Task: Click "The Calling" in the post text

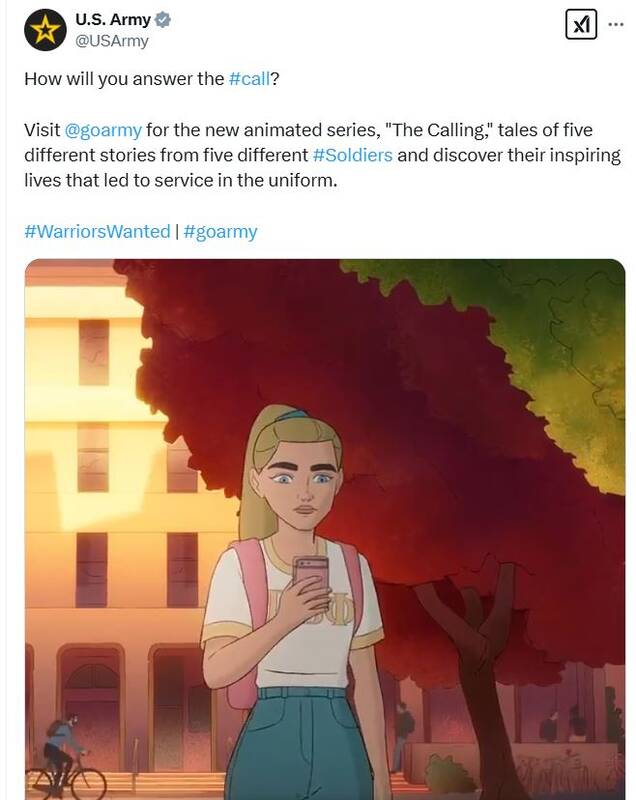Action: pos(440,130)
